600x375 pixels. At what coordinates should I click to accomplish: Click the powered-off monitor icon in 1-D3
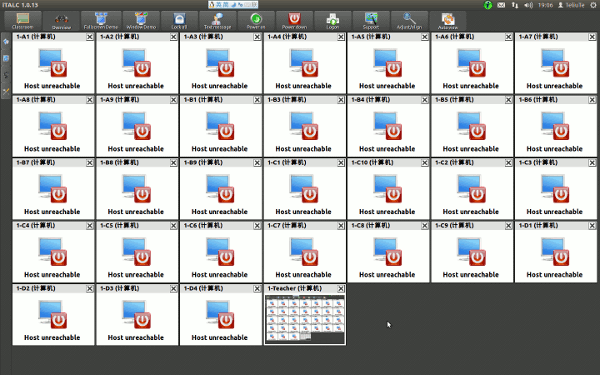[x=136, y=315]
